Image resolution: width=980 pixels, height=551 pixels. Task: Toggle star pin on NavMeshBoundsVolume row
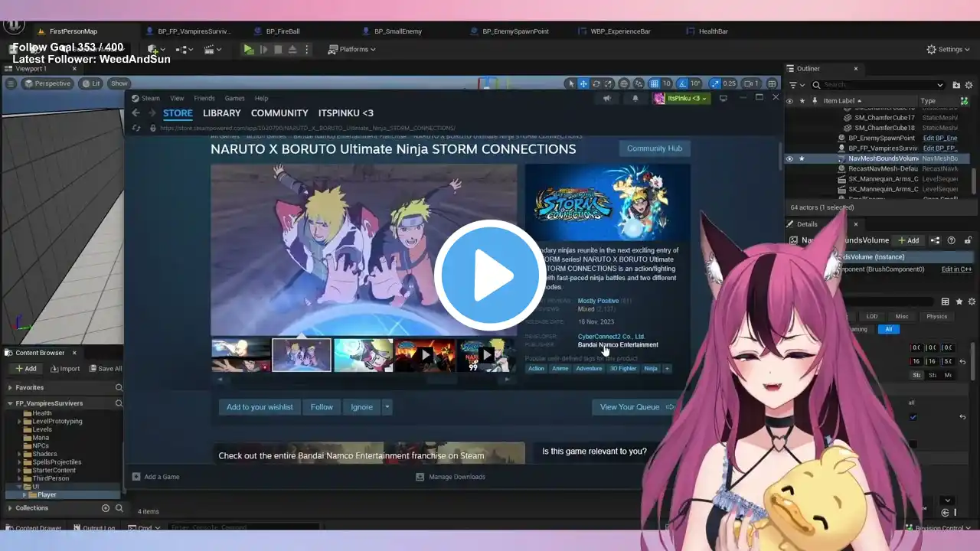(802, 158)
